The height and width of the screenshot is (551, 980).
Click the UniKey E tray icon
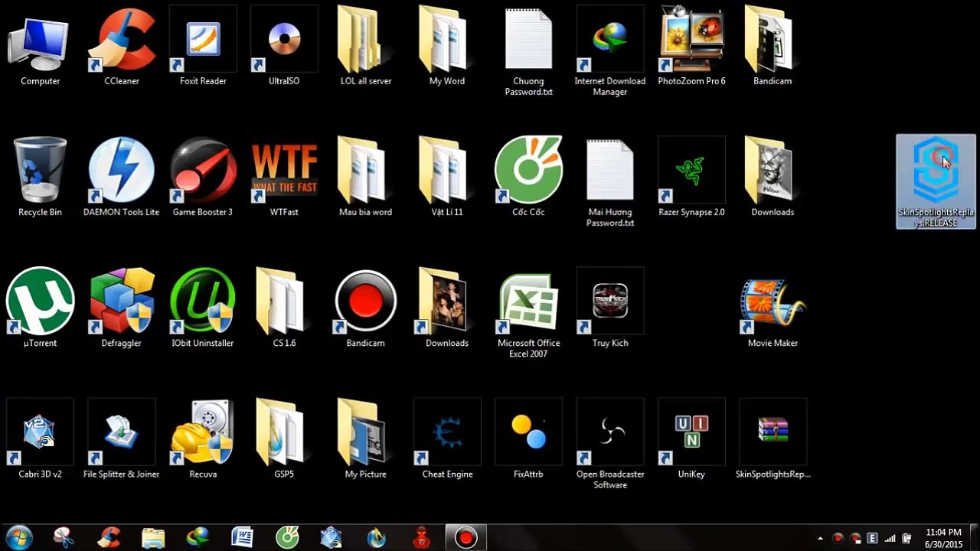(x=871, y=538)
